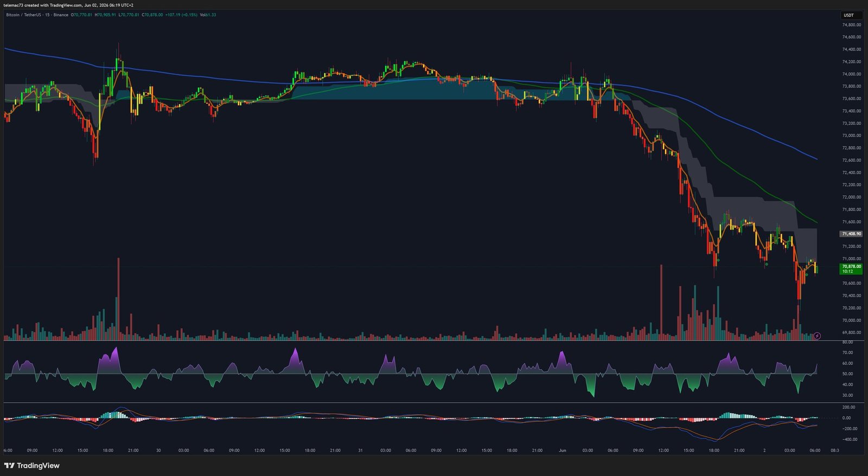The width and height of the screenshot is (868, 476).
Task: Click the RSI 30.00 axis label
Action: 847,395
